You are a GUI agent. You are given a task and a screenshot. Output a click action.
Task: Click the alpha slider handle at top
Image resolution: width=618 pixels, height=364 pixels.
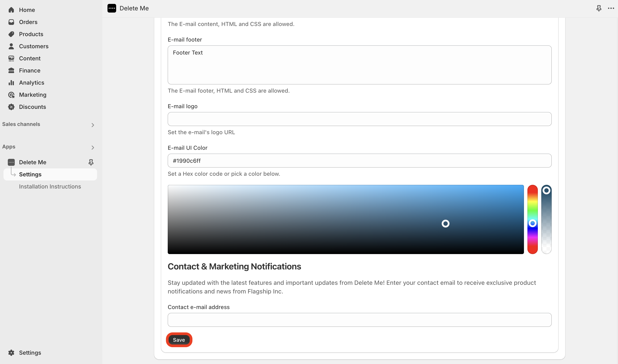[x=546, y=191]
